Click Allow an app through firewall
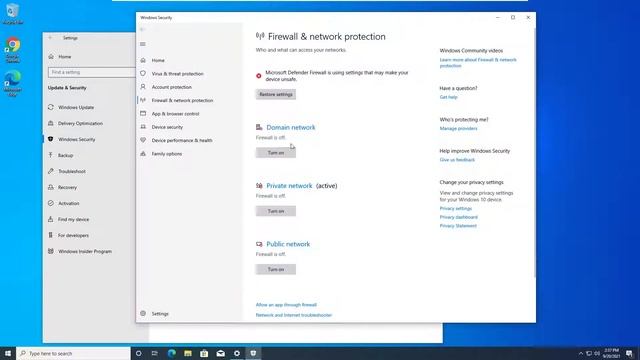640x360 pixels. [286, 305]
